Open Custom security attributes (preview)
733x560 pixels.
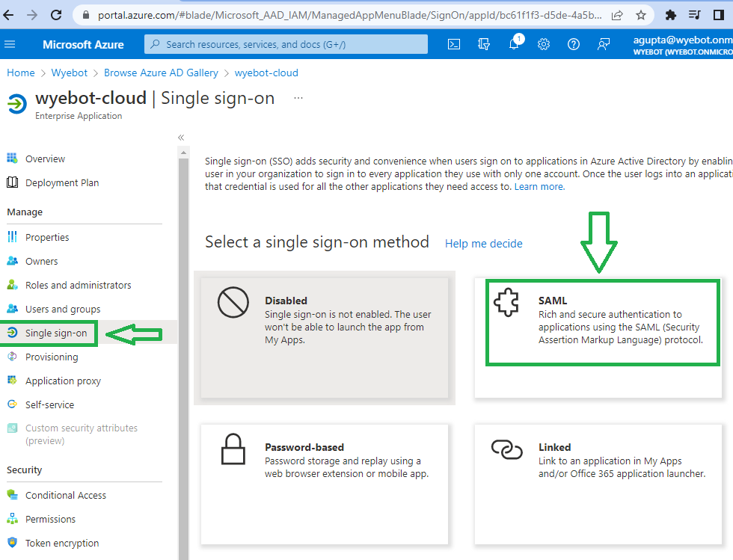pyautogui.click(x=82, y=434)
